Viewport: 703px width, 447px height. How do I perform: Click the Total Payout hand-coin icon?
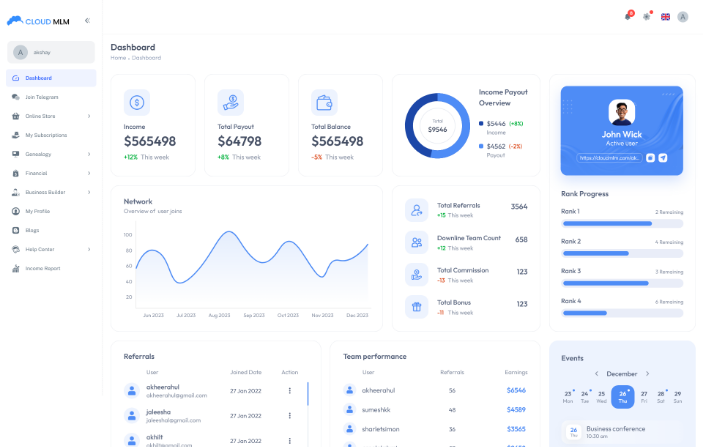tap(230, 103)
